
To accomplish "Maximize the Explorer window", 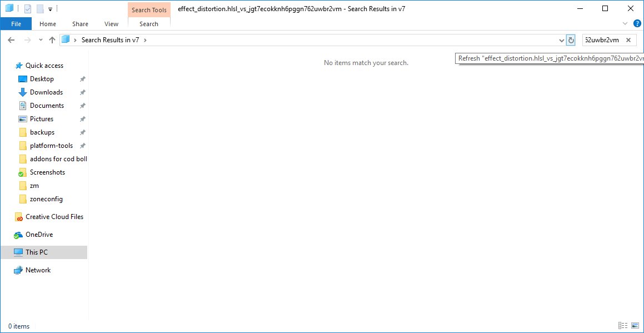I will pos(605,8).
